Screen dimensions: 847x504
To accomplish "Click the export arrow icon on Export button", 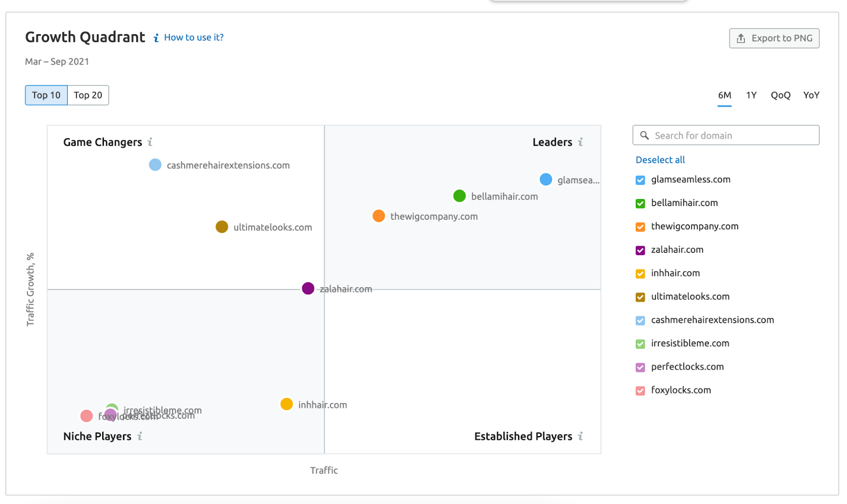I will point(741,38).
